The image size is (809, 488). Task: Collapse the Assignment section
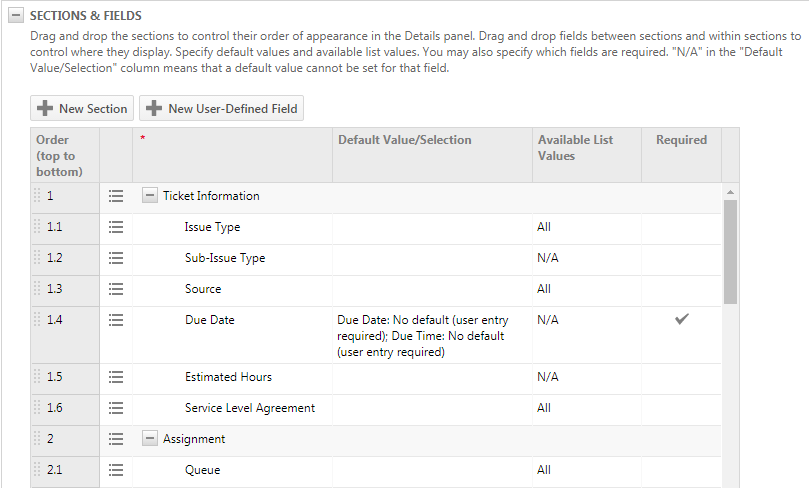pos(150,439)
